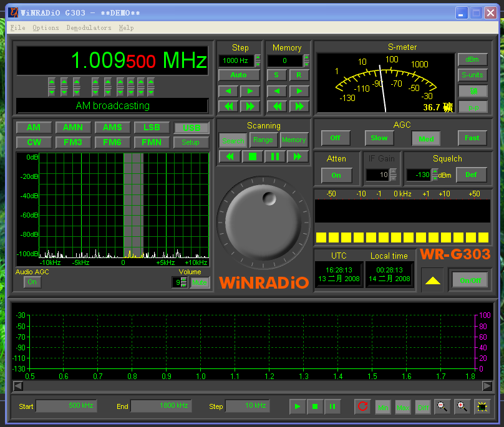Switch scanning mode to Range
504x427 pixels.
point(263,140)
